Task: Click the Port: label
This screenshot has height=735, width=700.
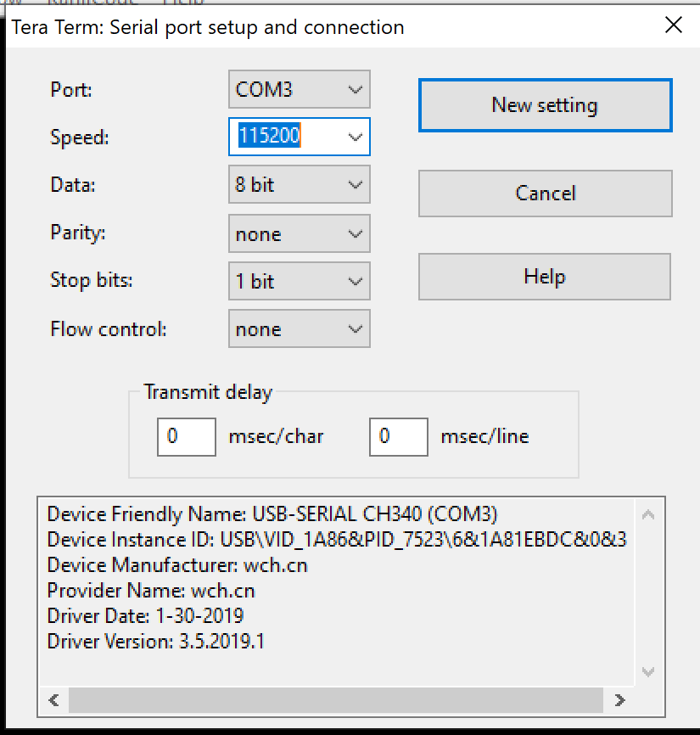Action: point(71,89)
